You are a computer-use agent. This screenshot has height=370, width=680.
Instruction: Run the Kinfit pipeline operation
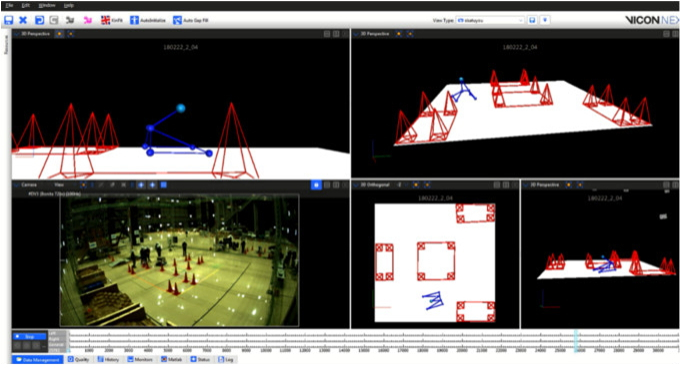(112, 20)
